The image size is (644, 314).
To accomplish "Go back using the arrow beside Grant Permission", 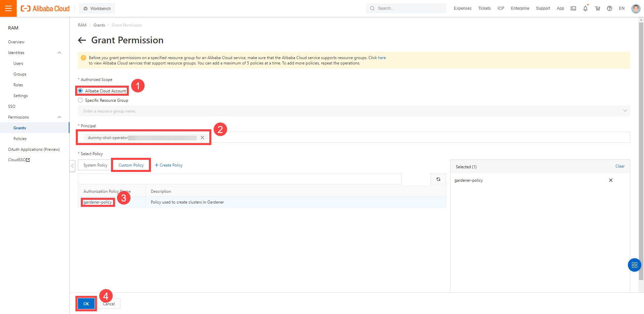I will [x=82, y=40].
